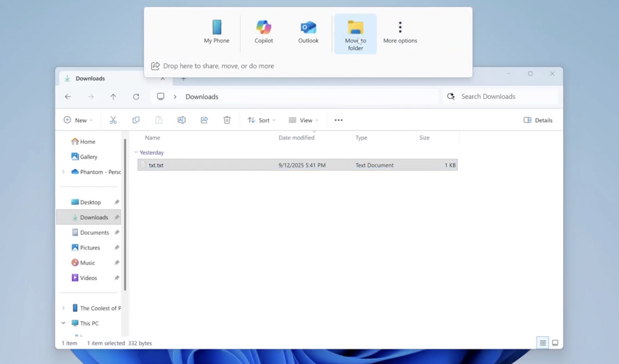
Task: Switch to large thumbnails view in status bar
Action: pyautogui.click(x=555, y=343)
